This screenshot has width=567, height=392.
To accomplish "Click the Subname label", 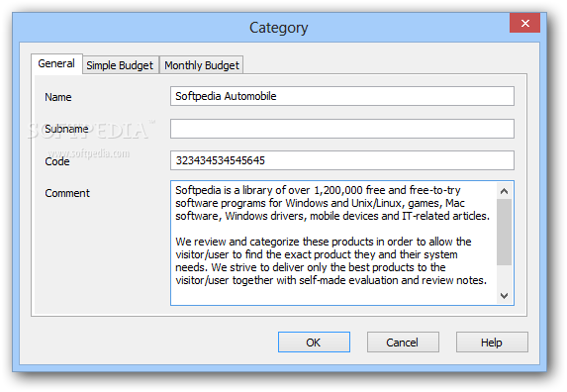I will [66, 129].
